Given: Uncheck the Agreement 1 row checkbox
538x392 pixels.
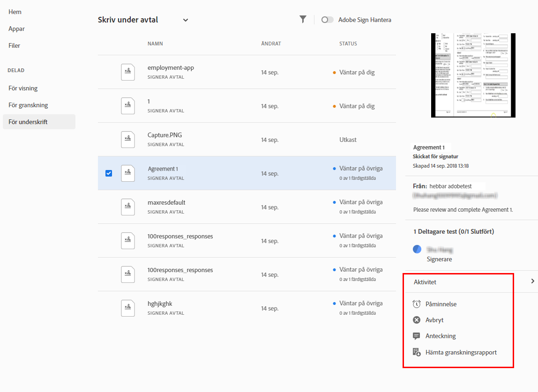Looking at the screenshot, I should 109,173.
